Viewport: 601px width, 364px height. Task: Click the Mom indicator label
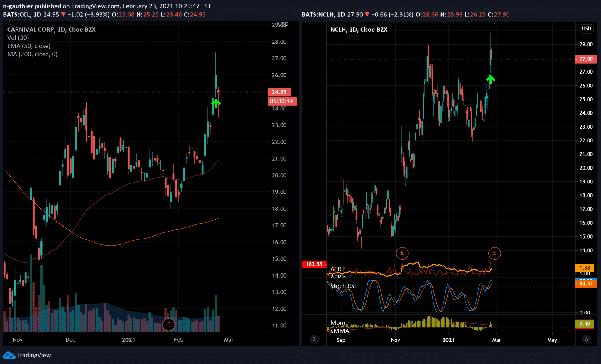[338, 323]
